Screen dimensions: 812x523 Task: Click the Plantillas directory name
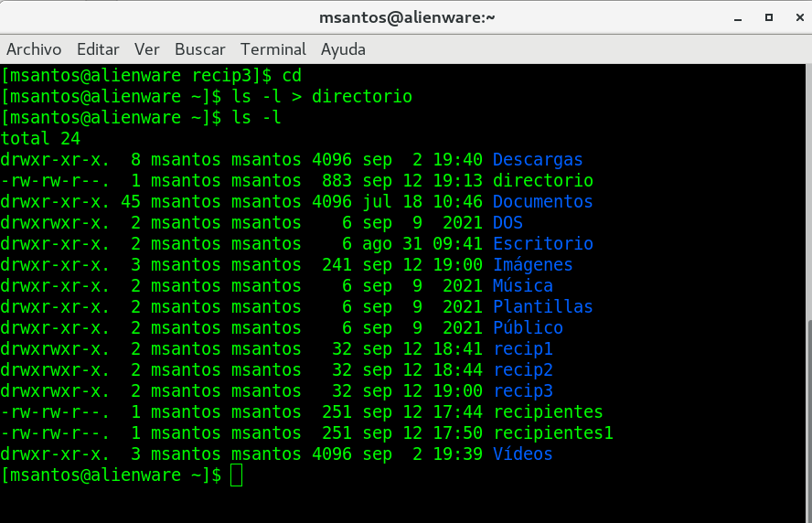542,307
